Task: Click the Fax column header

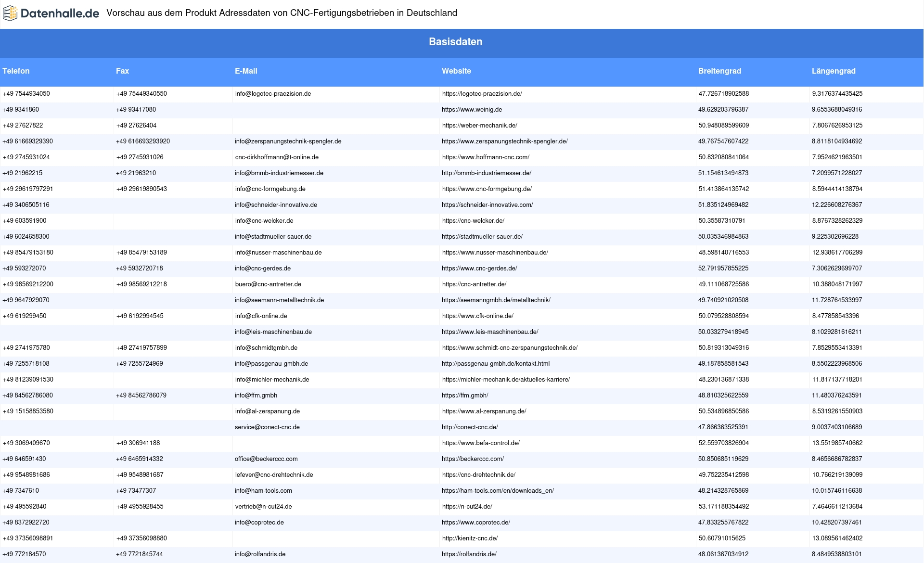Action: 122,71
